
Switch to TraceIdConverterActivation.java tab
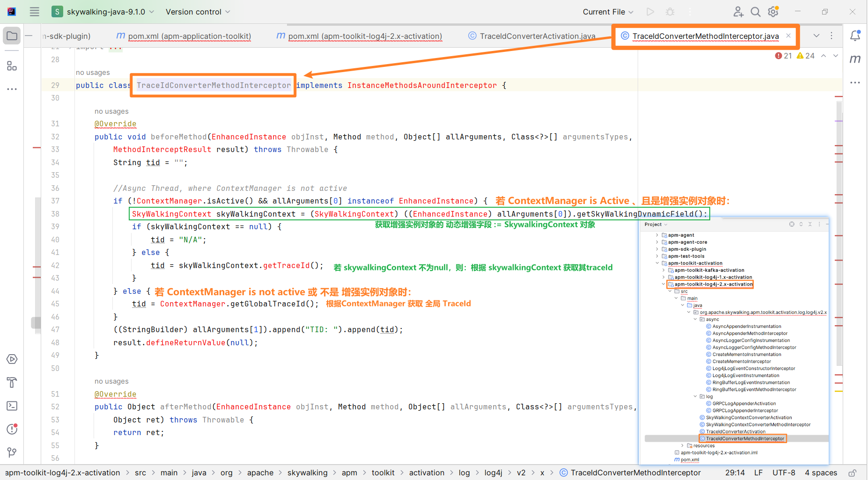pos(532,36)
